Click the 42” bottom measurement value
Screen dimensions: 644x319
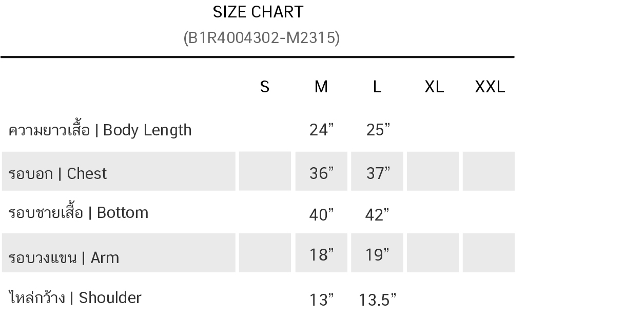click(377, 214)
